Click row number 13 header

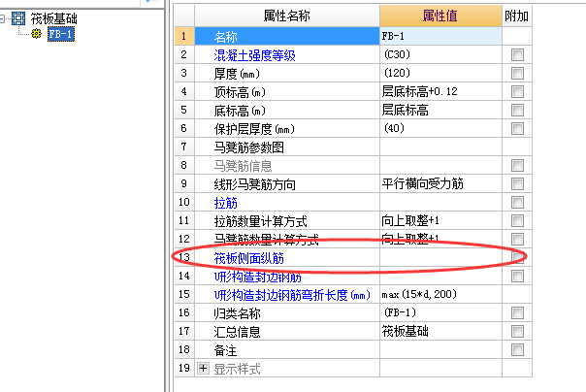[184, 257]
